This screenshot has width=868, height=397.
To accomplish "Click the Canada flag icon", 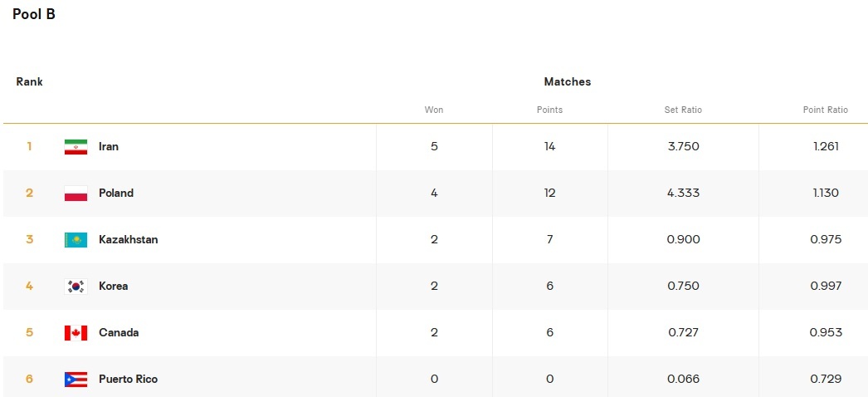I will (76, 333).
